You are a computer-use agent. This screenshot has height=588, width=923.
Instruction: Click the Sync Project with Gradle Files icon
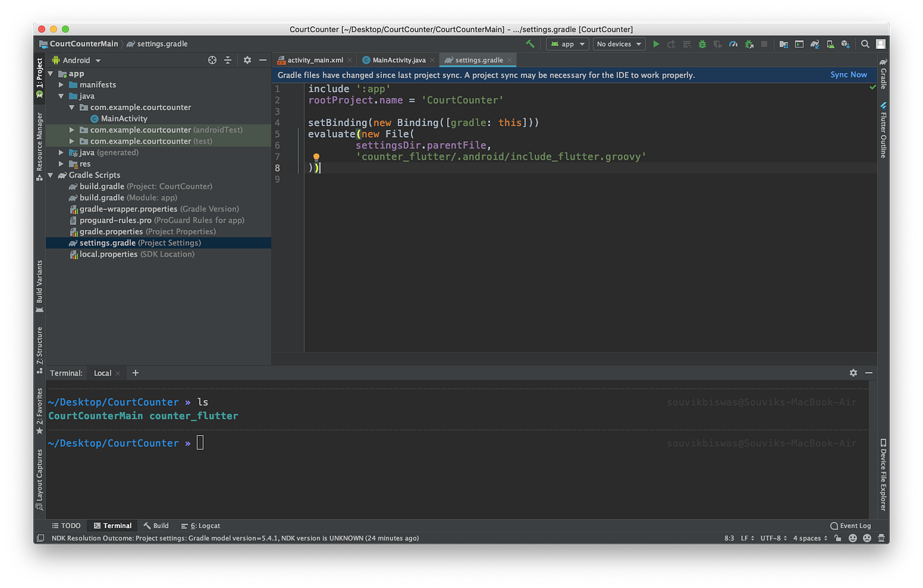[815, 44]
